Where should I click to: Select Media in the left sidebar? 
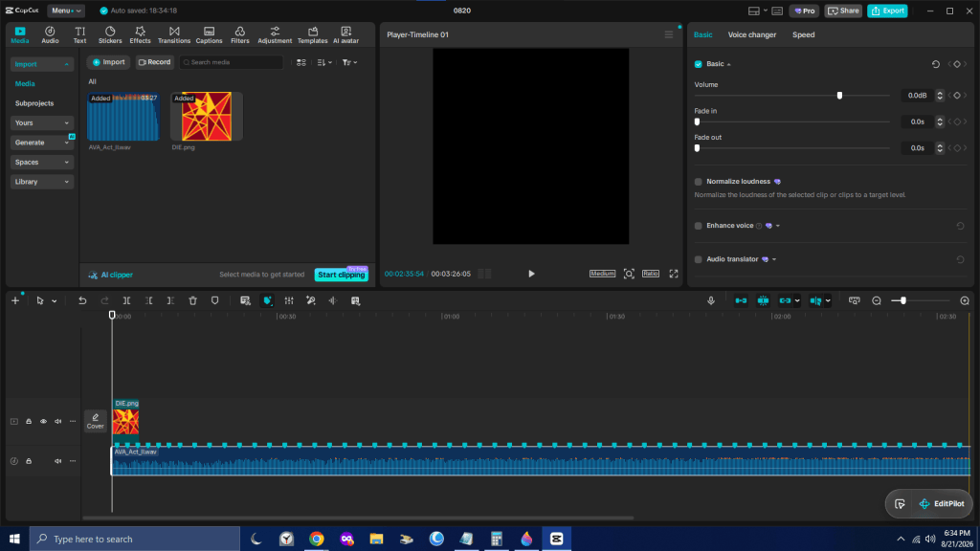pos(25,84)
